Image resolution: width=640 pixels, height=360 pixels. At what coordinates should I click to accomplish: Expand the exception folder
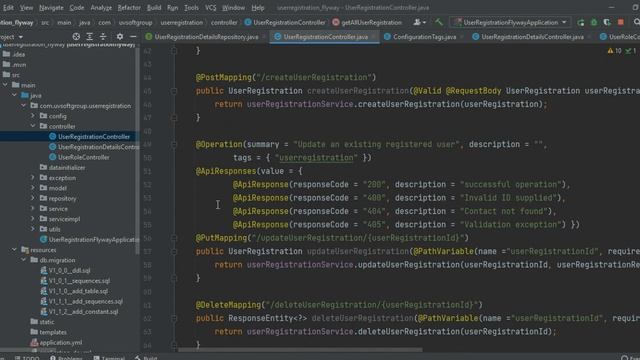click(33, 178)
